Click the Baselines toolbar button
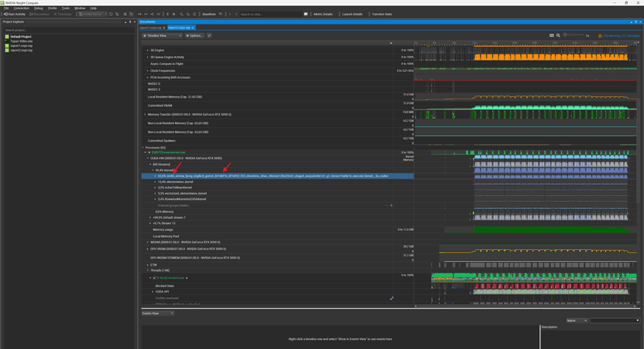644x349 pixels. (208, 14)
